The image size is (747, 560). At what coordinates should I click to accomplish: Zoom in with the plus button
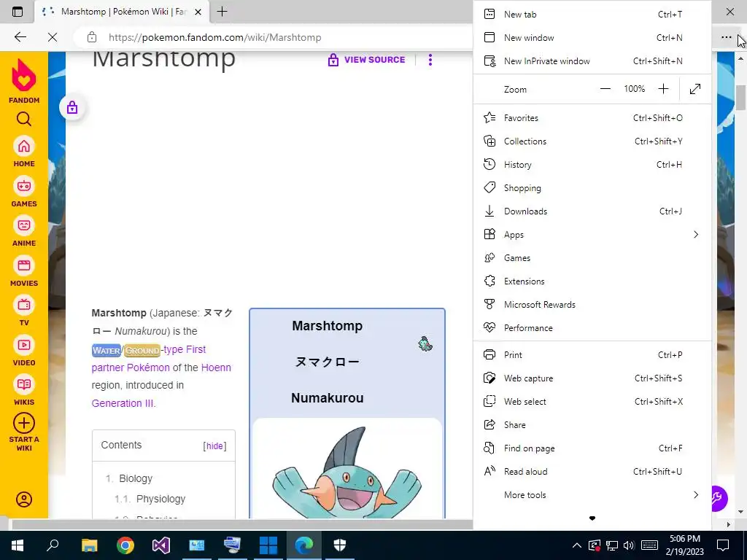point(663,89)
